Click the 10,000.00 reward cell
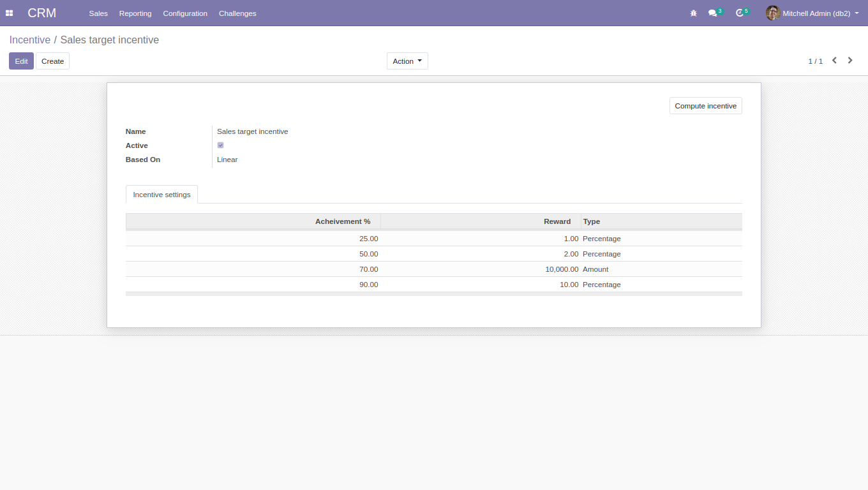 tap(481, 269)
